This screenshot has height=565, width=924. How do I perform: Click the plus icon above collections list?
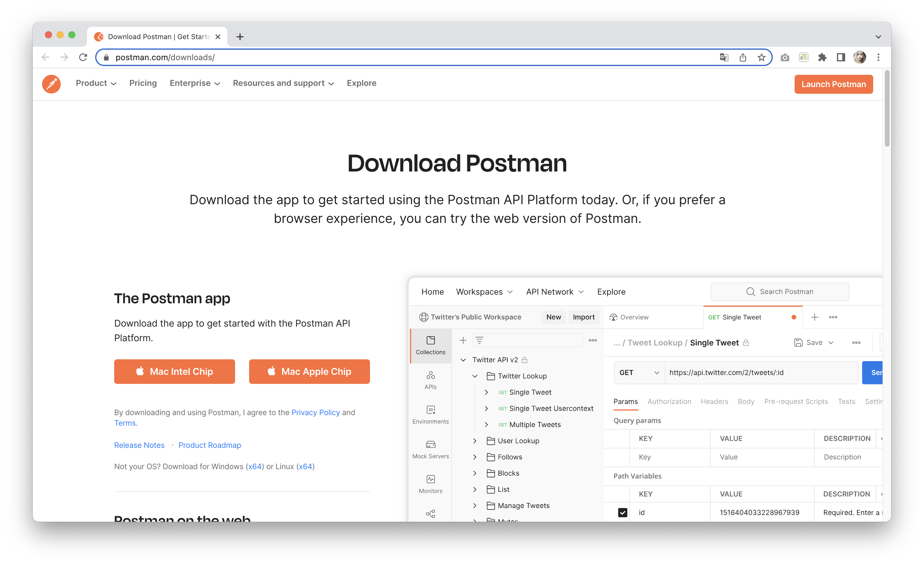[463, 340]
